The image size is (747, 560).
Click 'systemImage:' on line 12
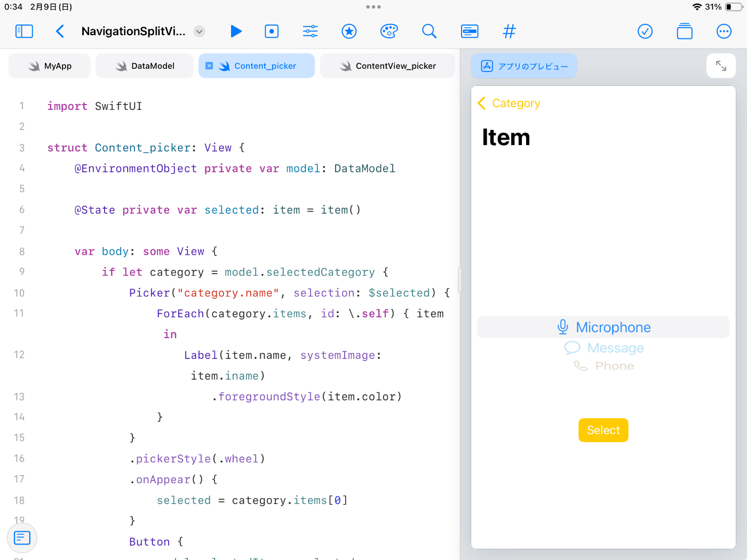coord(340,355)
